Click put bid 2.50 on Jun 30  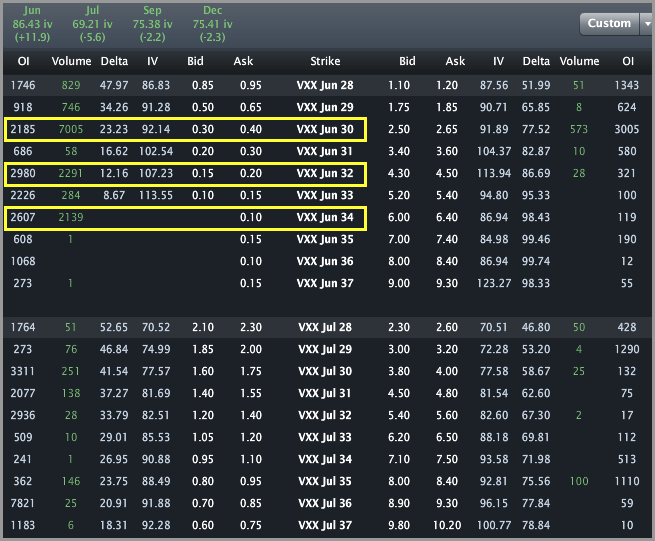[399, 130]
